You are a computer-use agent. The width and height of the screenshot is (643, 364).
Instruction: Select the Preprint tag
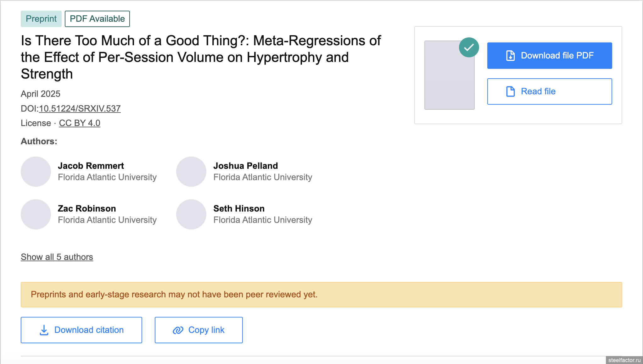(x=41, y=19)
